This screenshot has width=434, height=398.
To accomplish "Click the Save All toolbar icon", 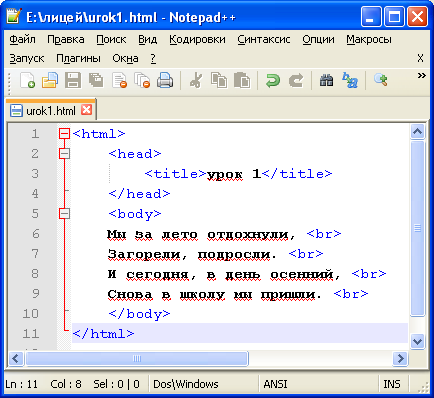I will point(96,80).
